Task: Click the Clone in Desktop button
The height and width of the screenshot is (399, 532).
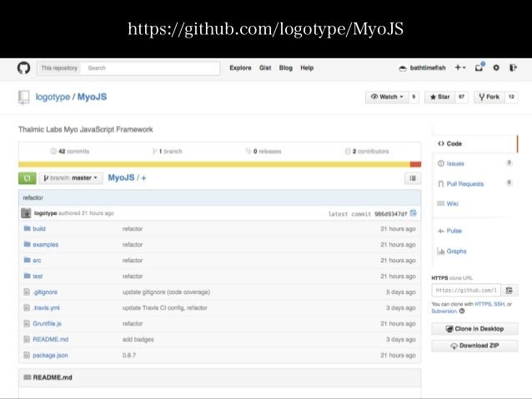Action: 474,329
